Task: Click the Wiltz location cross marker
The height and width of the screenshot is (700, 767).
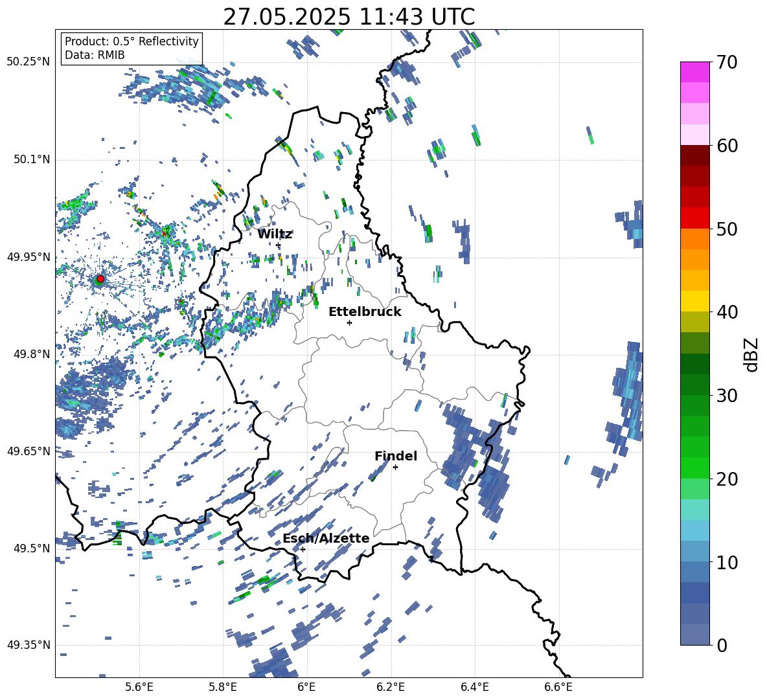Action: pos(279,245)
